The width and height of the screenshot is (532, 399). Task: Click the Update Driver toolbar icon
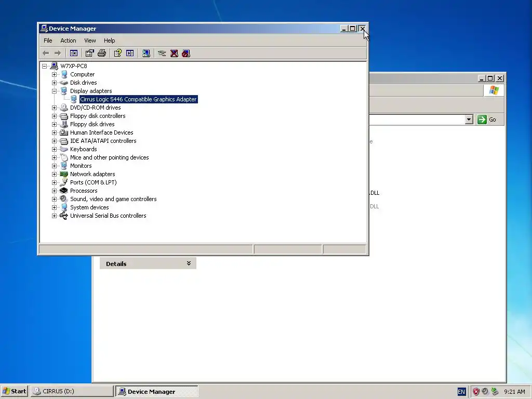click(162, 54)
